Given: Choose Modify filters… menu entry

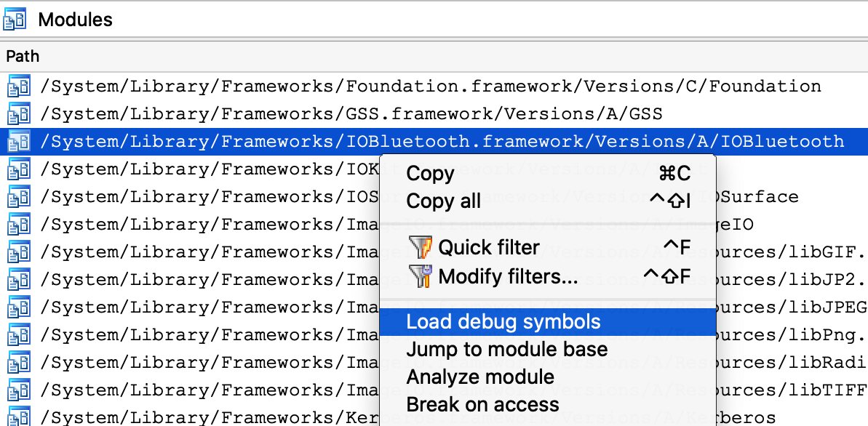Looking at the screenshot, I should [507, 277].
